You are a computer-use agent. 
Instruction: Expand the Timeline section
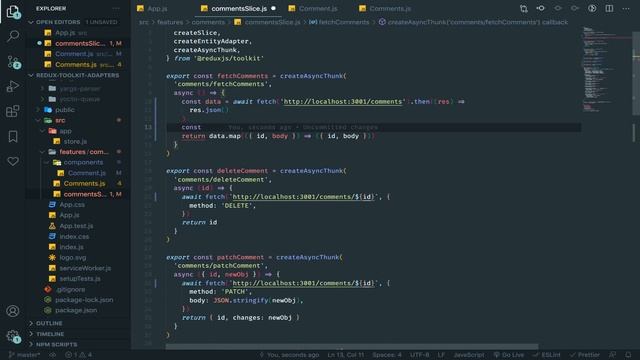31,334
